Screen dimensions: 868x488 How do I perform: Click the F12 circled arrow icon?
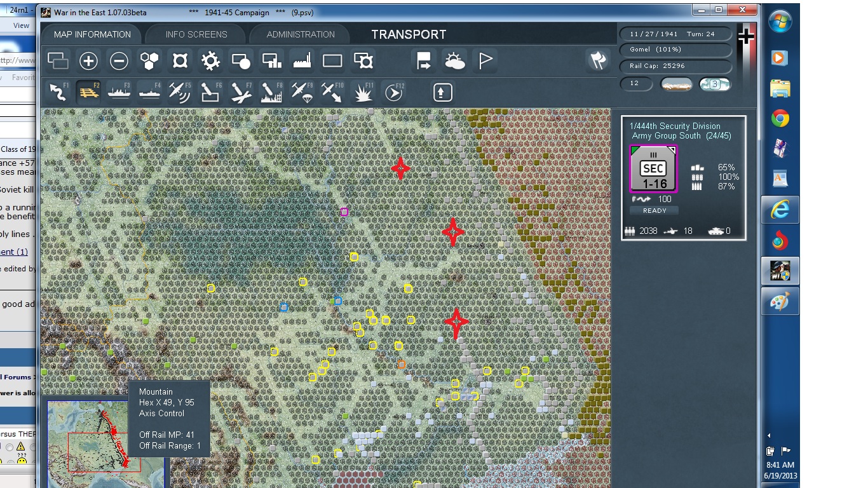click(393, 92)
